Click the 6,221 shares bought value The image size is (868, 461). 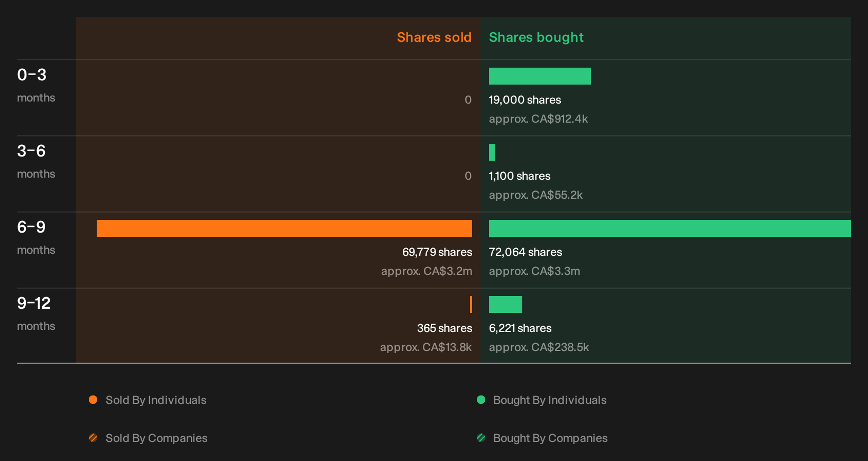click(520, 328)
